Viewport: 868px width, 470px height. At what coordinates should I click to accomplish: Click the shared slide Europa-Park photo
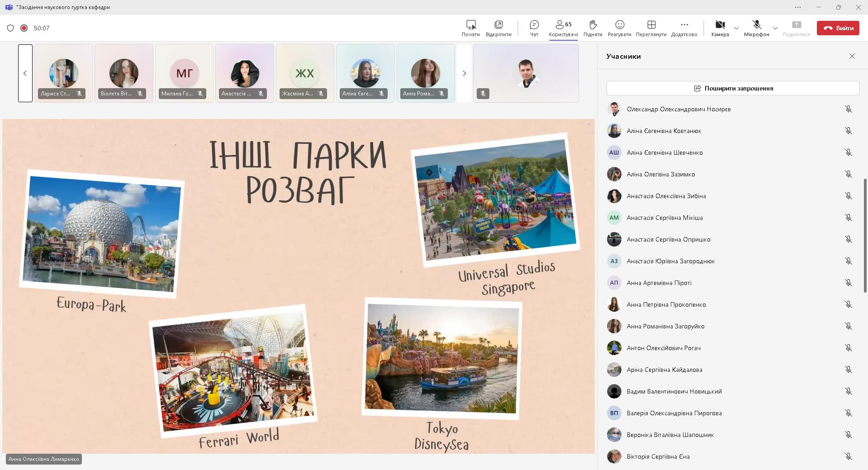(102, 234)
